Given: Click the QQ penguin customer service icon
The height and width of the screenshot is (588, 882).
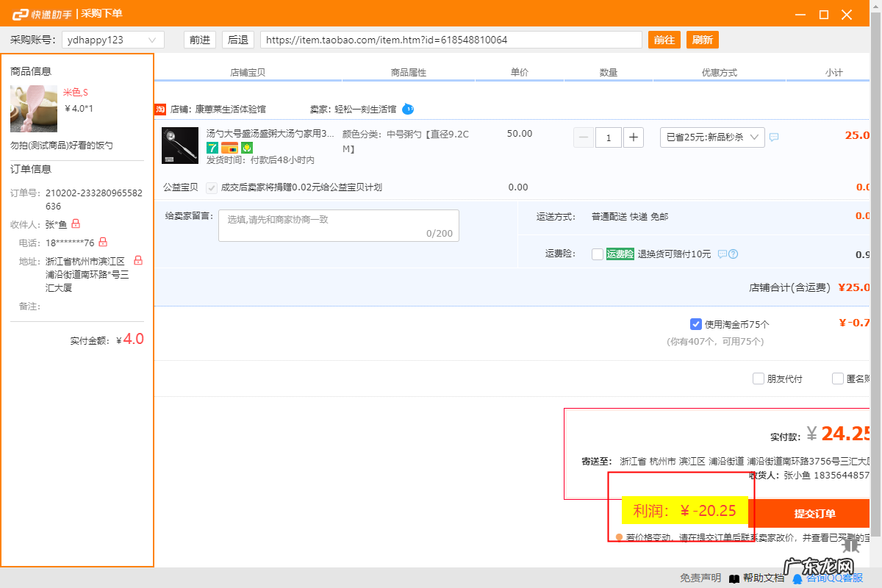Looking at the screenshot, I should [x=797, y=578].
